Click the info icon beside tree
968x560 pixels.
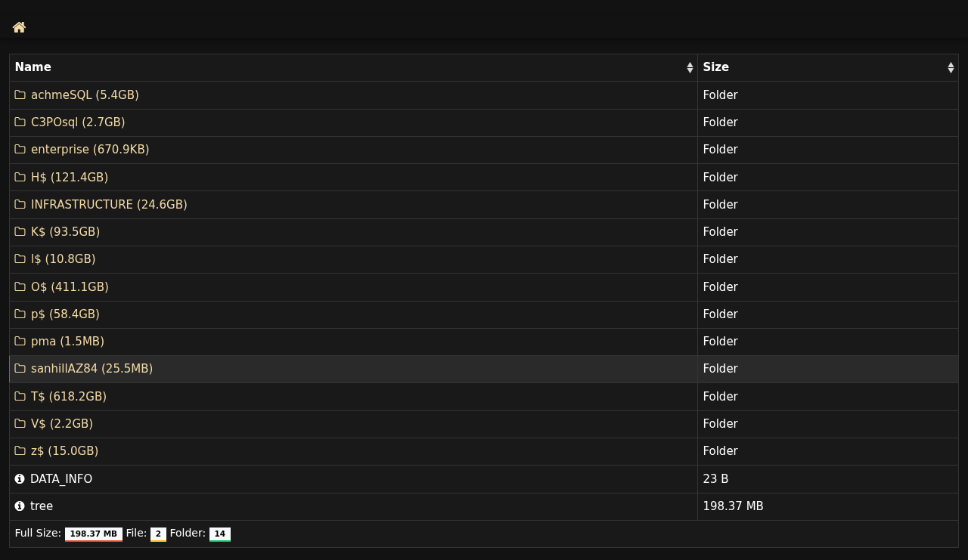click(x=20, y=506)
